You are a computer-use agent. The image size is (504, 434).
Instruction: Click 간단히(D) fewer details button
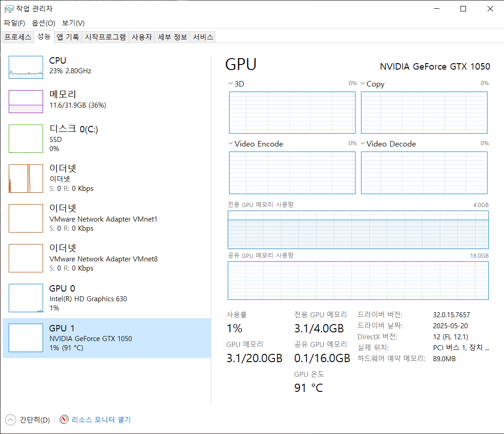click(x=28, y=419)
